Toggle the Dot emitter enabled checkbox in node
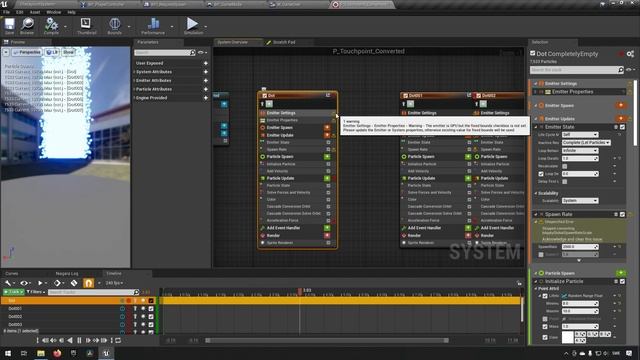Image resolution: width=640 pixels, height=360 pixels. point(264,96)
